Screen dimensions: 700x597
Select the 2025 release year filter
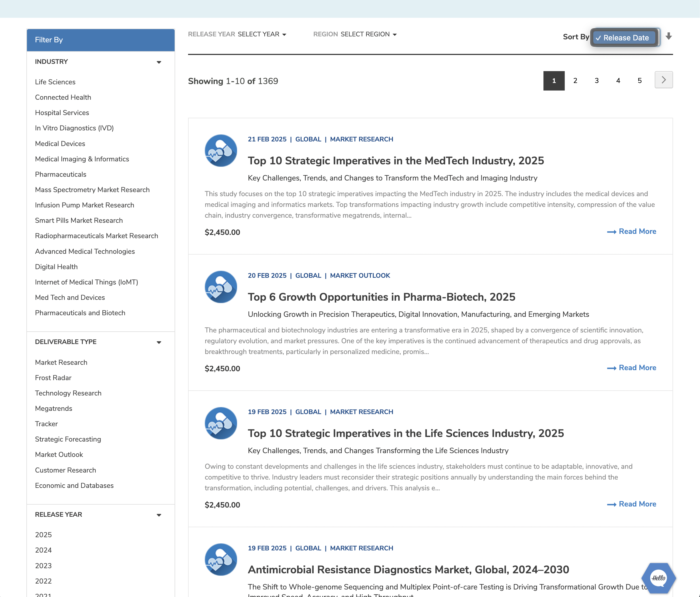pyautogui.click(x=43, y=534)
